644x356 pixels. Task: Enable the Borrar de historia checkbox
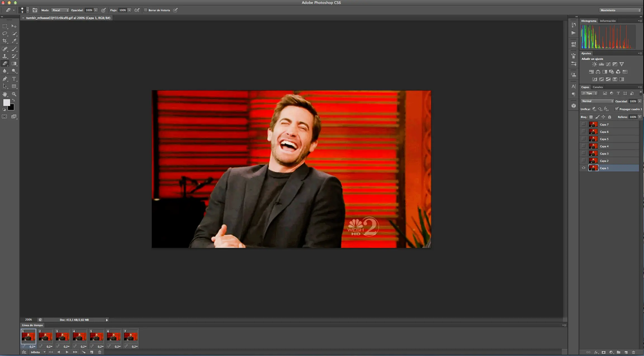[146, 10]
